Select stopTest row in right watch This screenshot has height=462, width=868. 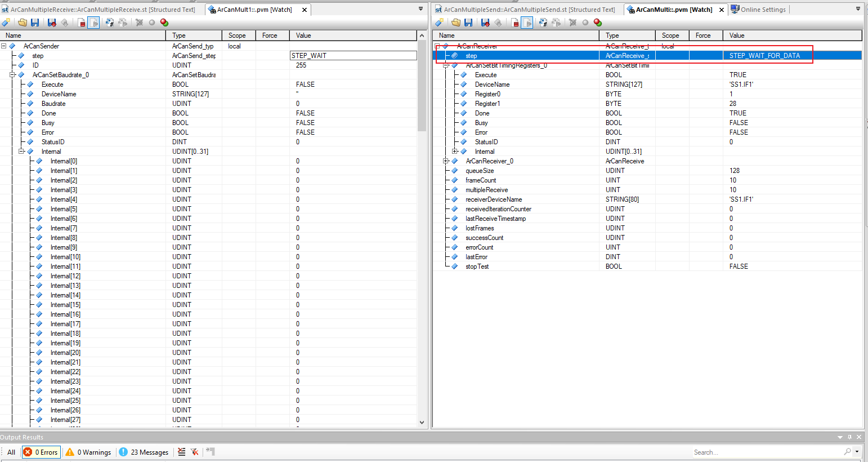point(647,266)
